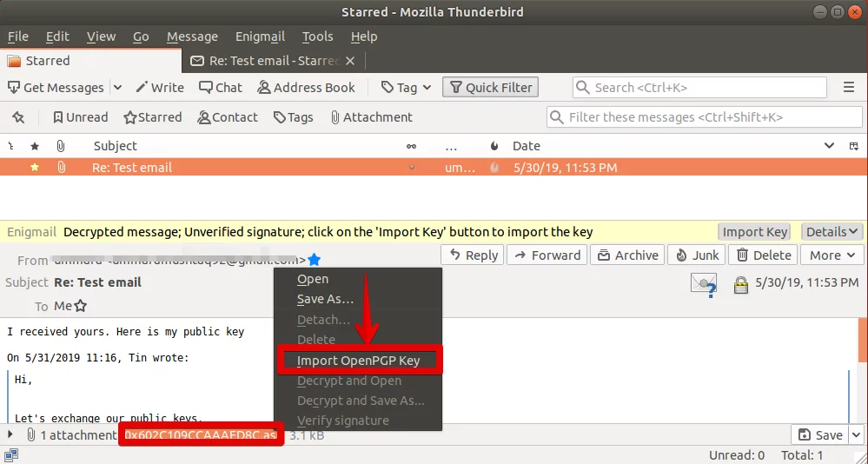
Task: Open the More actions dropdown
Action: [x=832, y=255]
